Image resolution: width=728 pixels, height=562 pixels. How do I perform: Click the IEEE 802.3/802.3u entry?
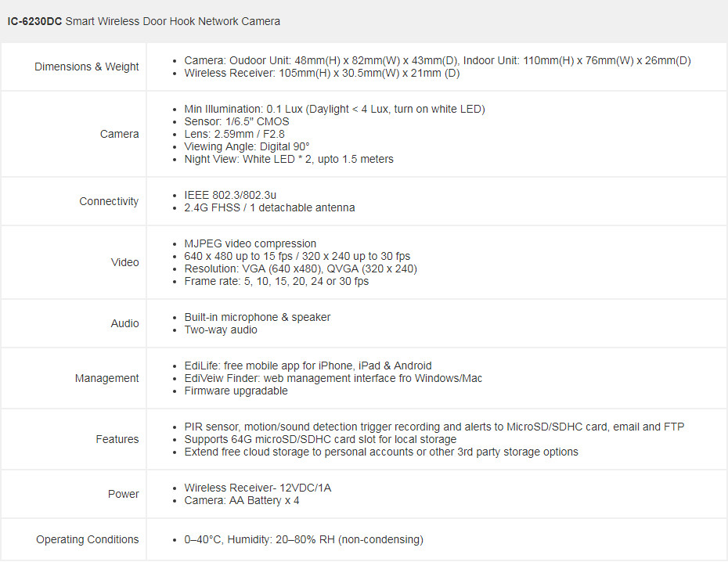pyautogui.click(x=230, y=195)
